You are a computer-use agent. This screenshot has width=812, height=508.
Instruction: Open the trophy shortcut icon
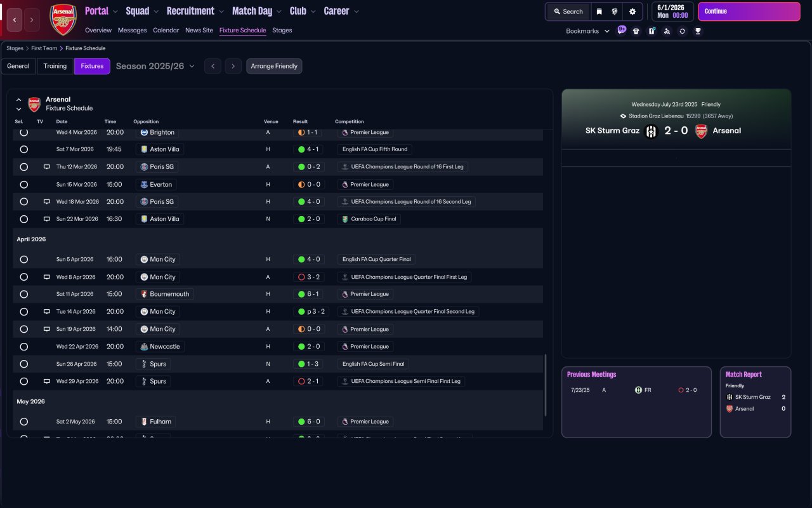click(698, 31)
